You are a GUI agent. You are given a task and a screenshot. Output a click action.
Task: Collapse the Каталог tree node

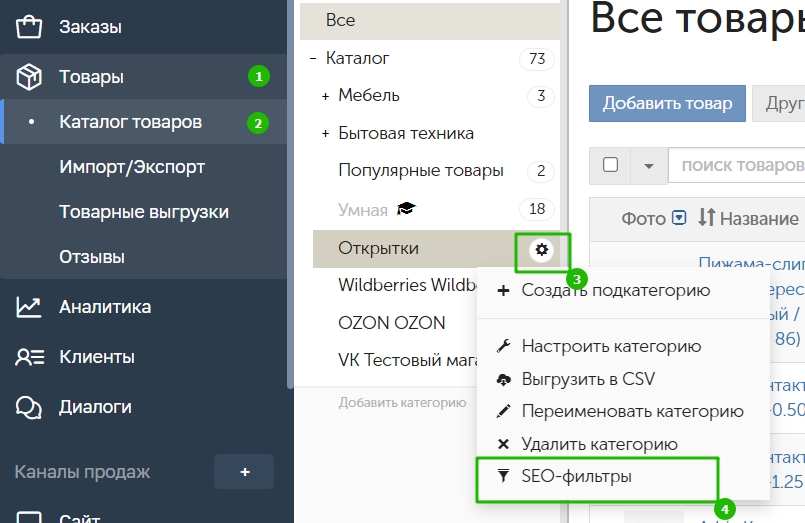tap(313, 59)
